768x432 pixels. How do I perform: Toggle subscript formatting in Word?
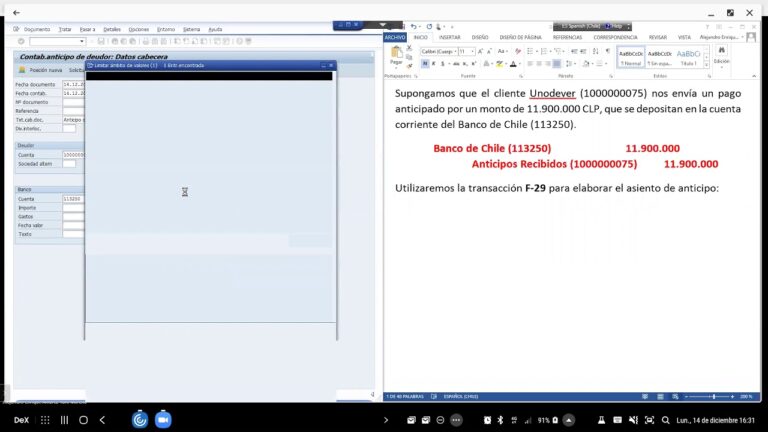[x=465, y=64]
